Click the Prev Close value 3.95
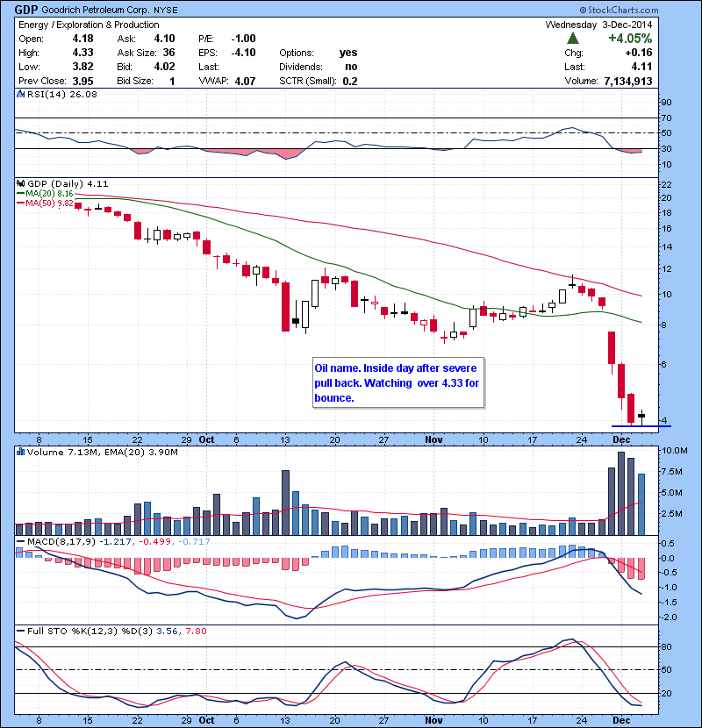Viewport: 702px width, 728px height. coord(83,81)
